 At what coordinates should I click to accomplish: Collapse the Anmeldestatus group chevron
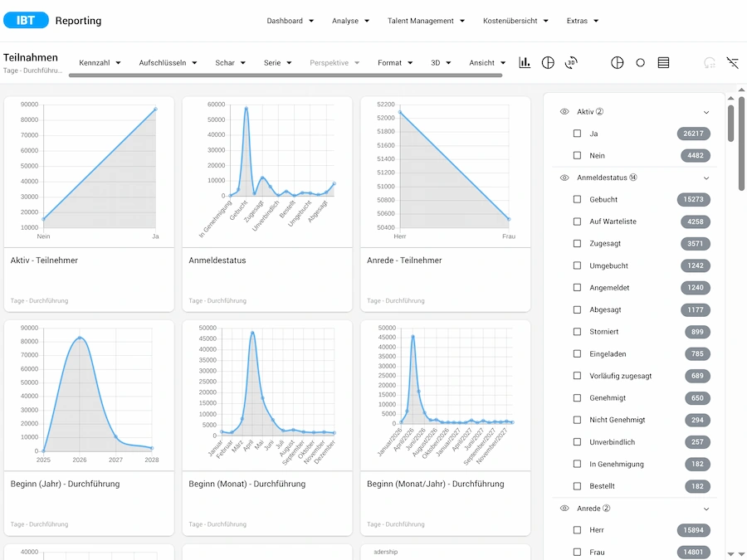(x=706, y=178)
